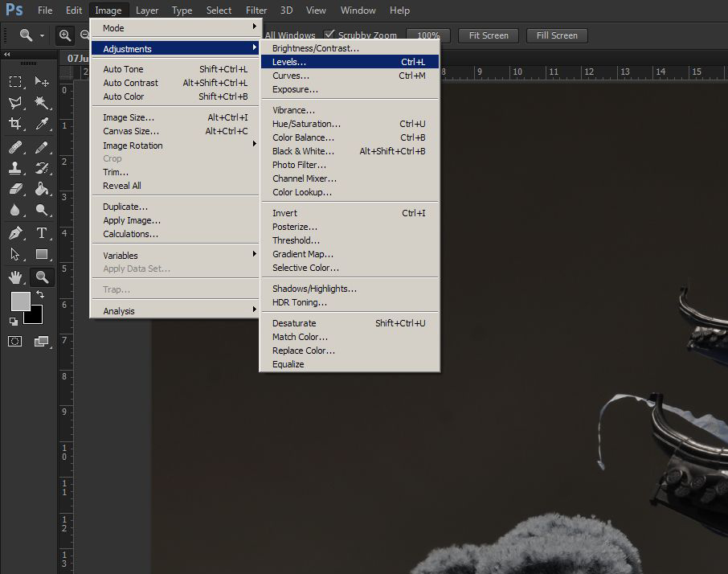Open the foreground color swatch
The width and height of the screenshot is (728, 574).
click(x=20, y=301)
